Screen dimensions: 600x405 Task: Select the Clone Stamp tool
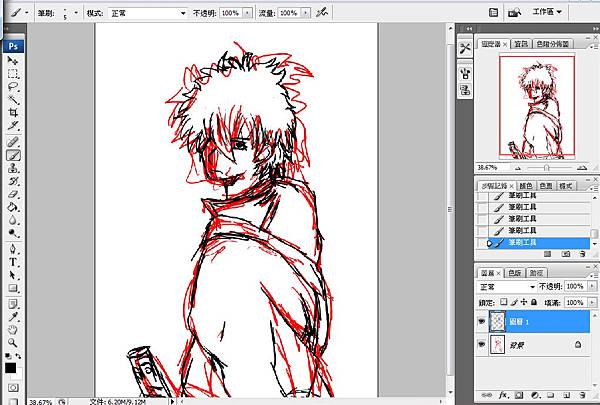pyautogui.click(x=13, y=168)
